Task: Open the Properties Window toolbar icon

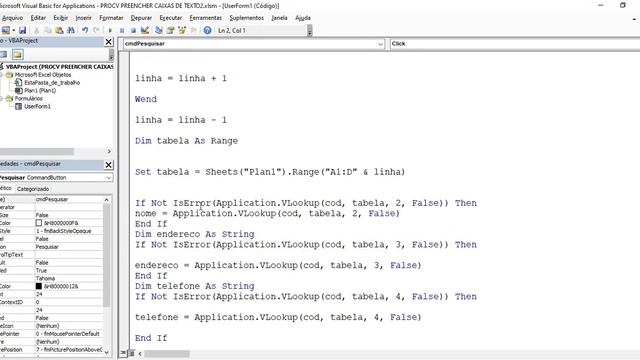Action: [171, 30]
